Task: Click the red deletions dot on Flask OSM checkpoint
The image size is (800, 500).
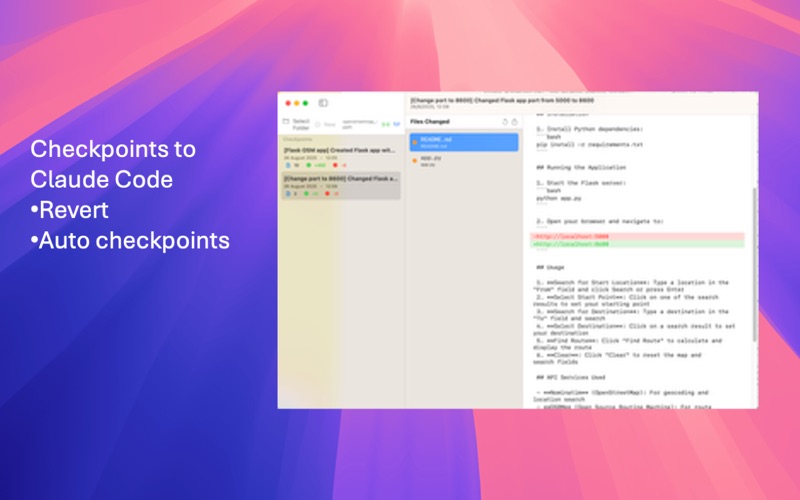Action: click(335, 165)
